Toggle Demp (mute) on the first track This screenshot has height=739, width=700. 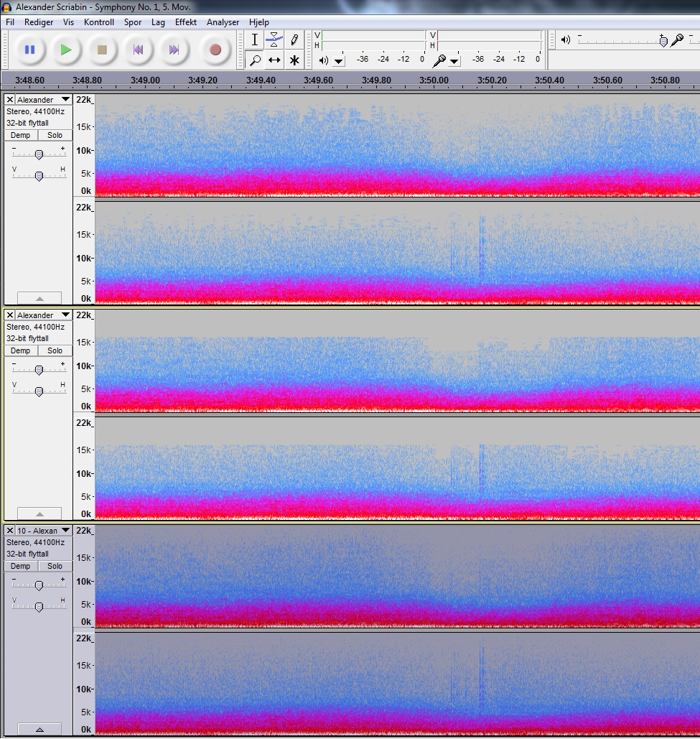[x=21, y=135]
